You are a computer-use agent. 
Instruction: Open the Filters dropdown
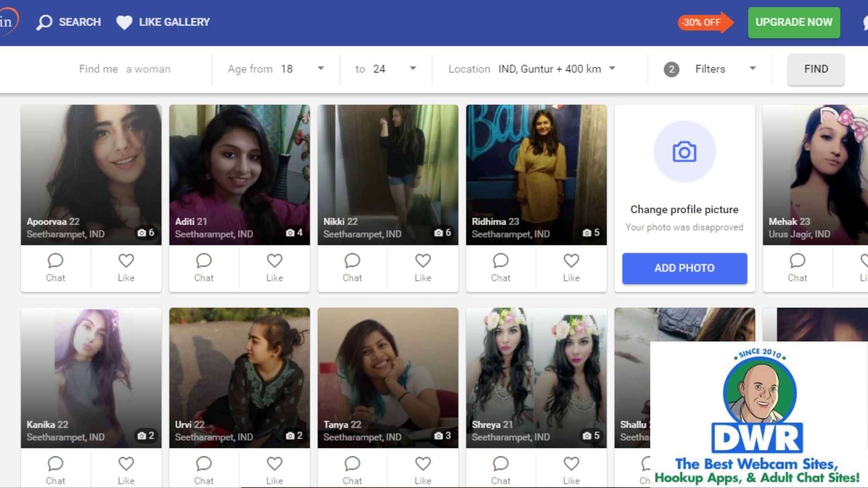pyautogui.click(x=752, y=69)
